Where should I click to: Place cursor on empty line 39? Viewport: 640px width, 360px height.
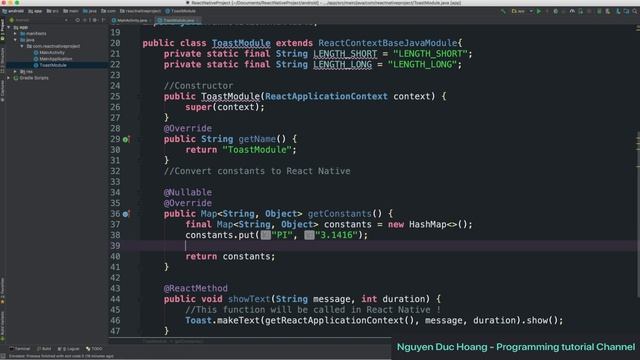tap(380, 246)
